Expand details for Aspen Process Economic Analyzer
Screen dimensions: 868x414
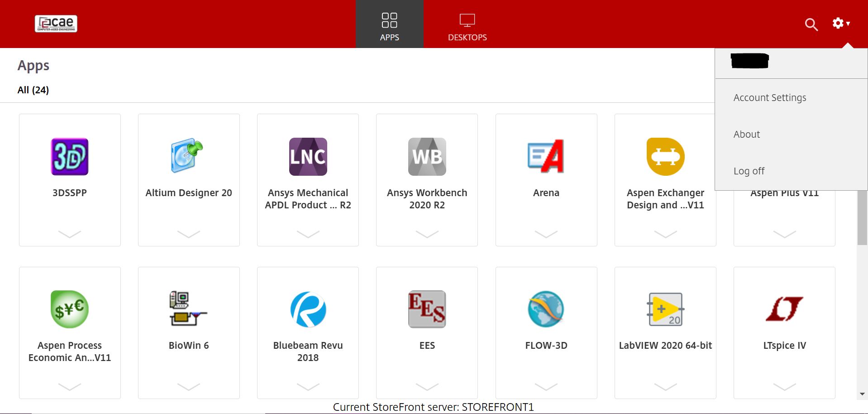point(70,387)
